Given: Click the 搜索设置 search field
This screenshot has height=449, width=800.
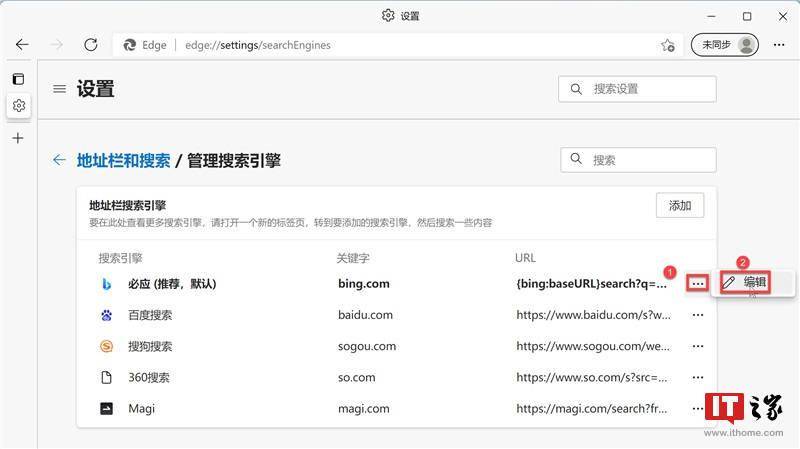Looking at the screenshot, I should 637,89.
